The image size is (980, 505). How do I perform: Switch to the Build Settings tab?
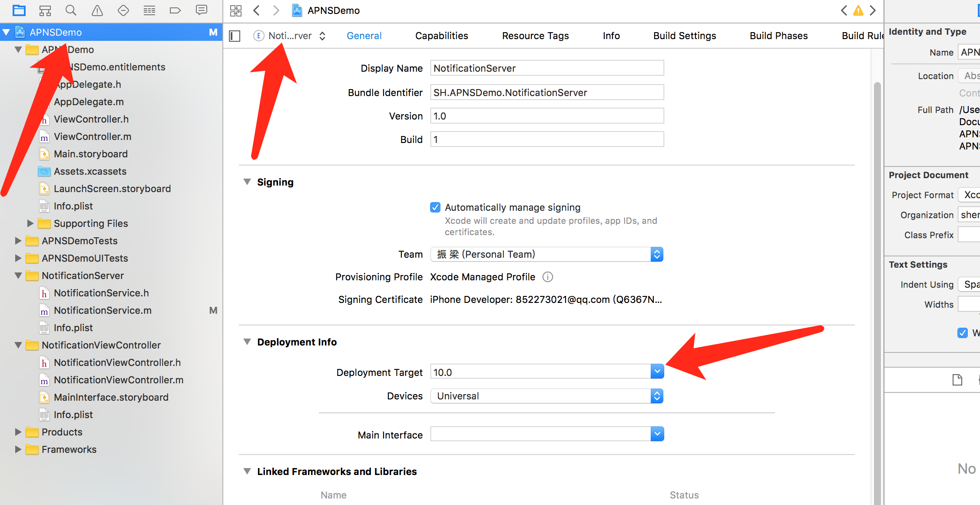point(685,36)
